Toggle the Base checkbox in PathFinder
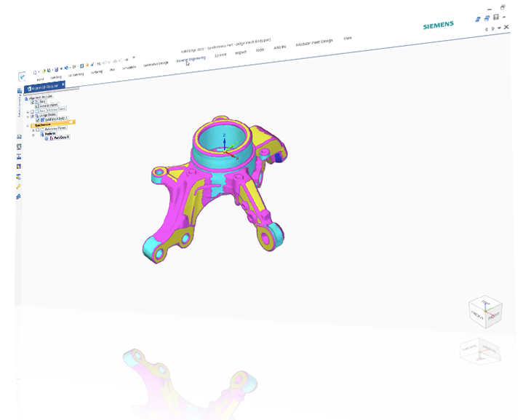523x420 pixels. pyautogui.click(x=32, y=102)
